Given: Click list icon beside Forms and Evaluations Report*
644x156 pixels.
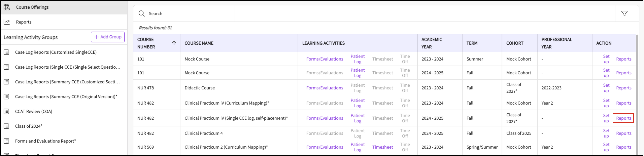Looking at the screenshot, I should tap(7, 141).
